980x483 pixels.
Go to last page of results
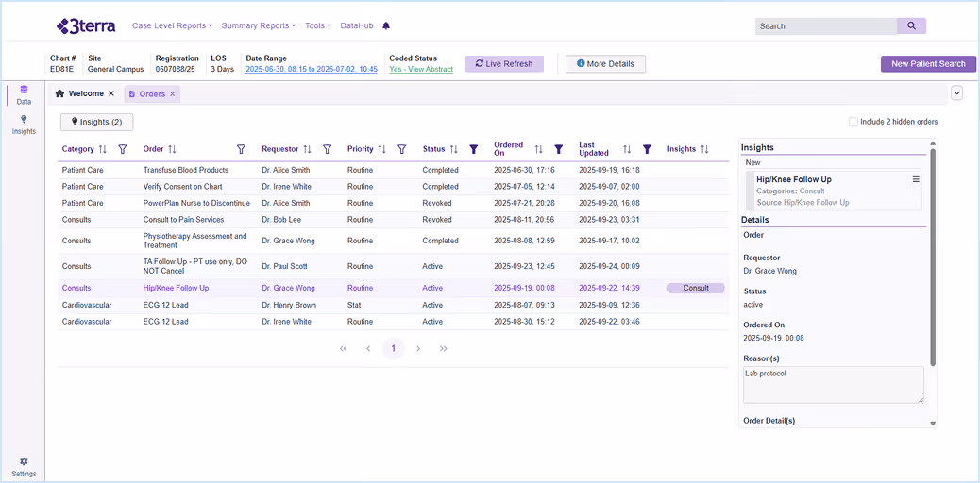[x=443, y=349]
